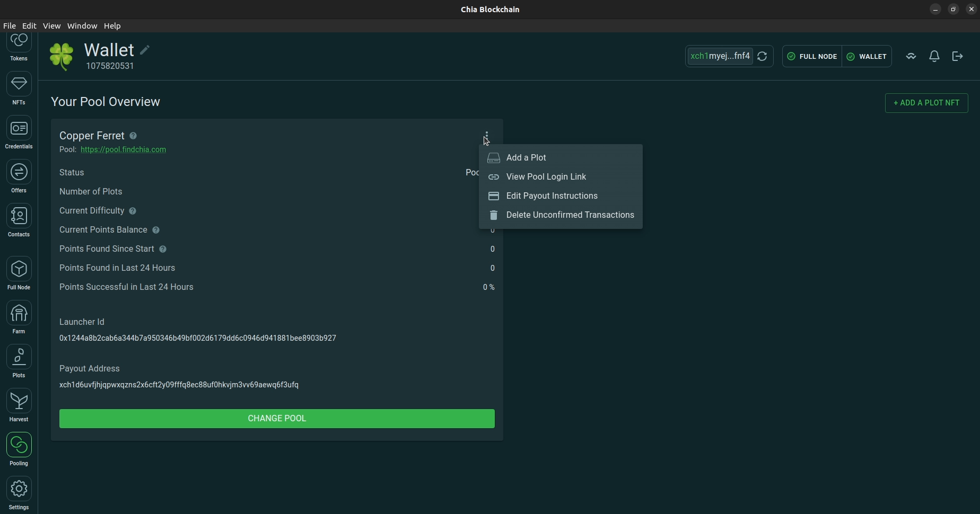This screenshot has width=980, height=514.
Task: Open the View menu
Action: pos(51,26)
